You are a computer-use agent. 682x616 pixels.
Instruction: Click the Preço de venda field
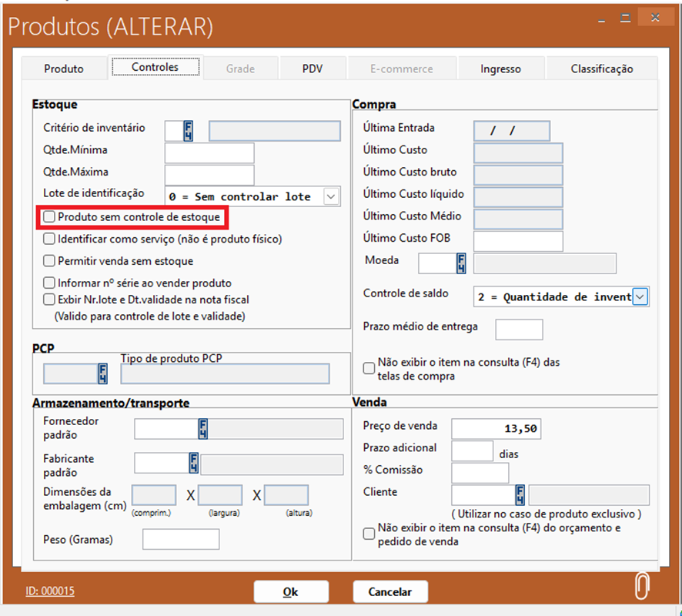tap(496, 428)
